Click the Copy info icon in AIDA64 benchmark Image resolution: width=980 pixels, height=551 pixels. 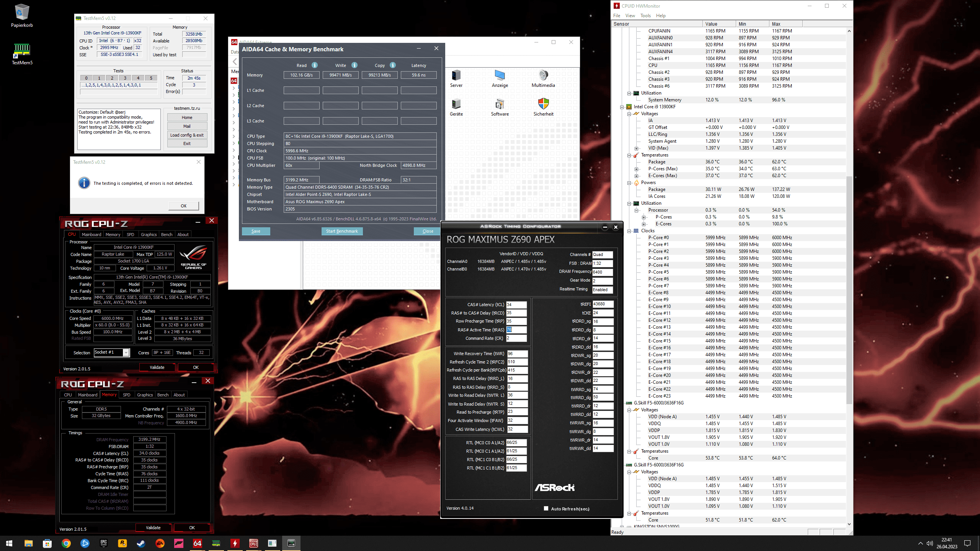(393, 65)
